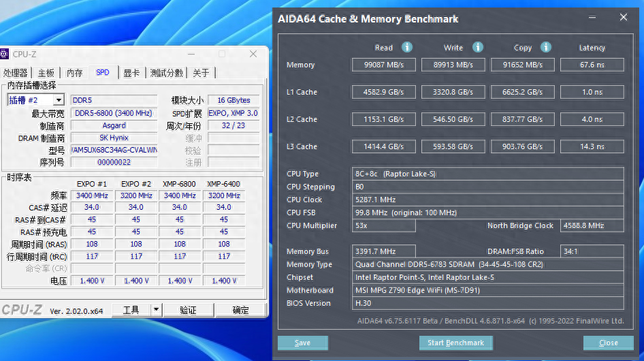This screenshot has width=644, height=361.
Task: Click the CPU FSB value 99.8 MHz
Action: pos(488,213)
